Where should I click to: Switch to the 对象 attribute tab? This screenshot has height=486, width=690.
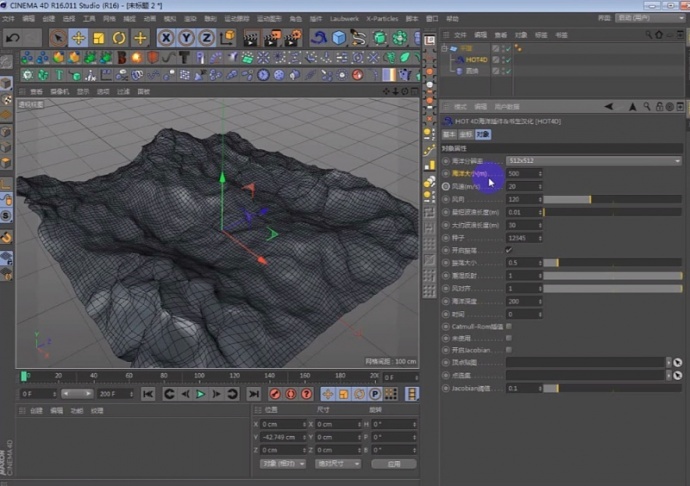(x=483, y=133)
